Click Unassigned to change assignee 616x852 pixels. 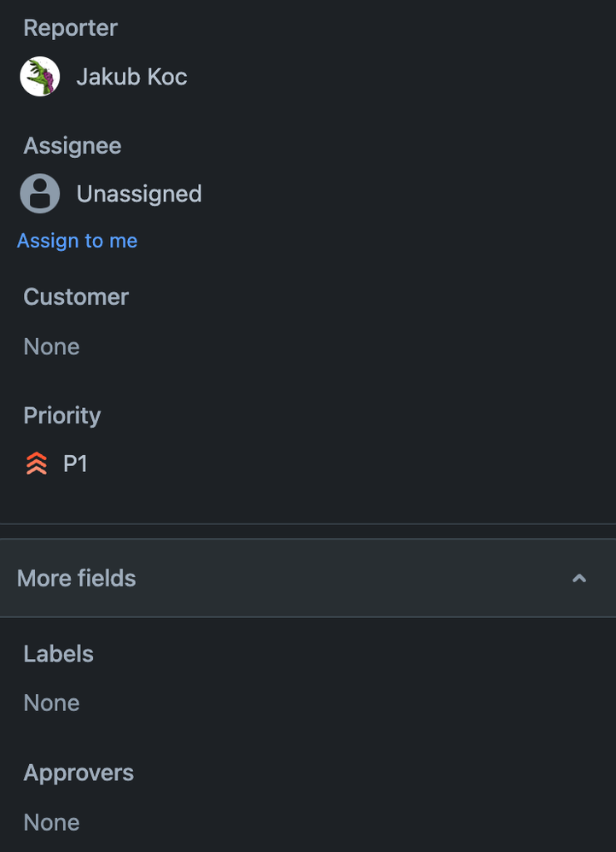[139, 194]
